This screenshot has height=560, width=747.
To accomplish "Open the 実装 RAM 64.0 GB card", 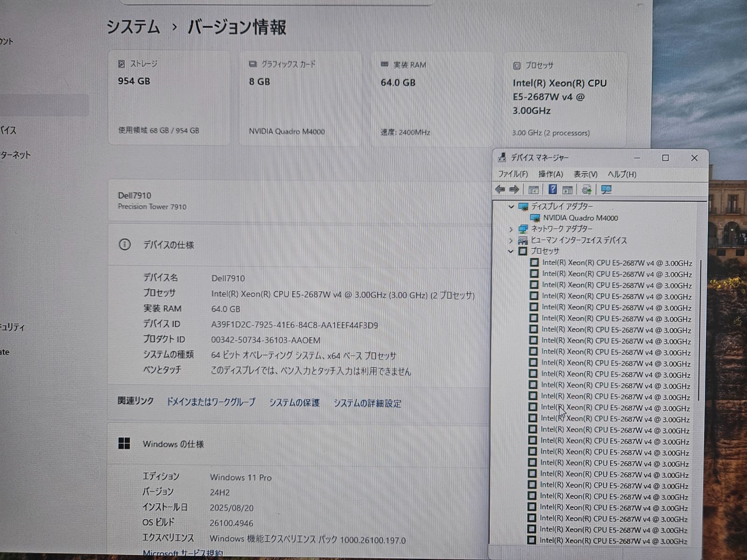I will [x=433, y=99].
